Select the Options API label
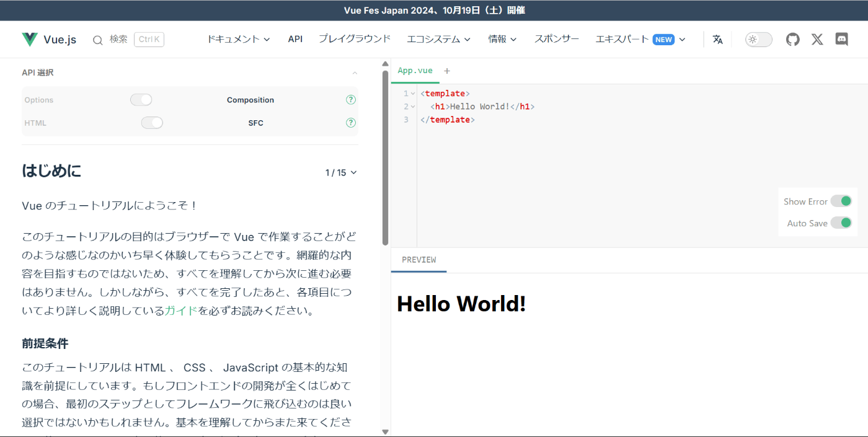868x437 pixels. [x=39, y=100]
